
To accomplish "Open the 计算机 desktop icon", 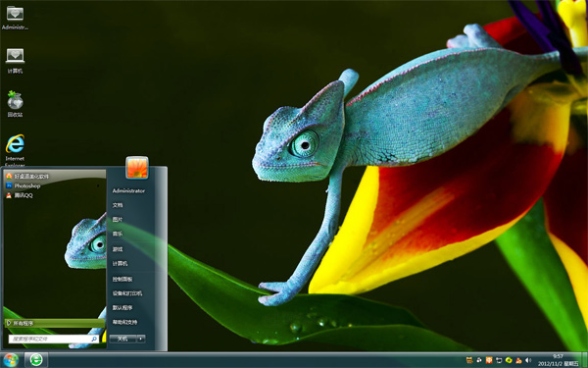I will pyautogui.click(x=15, y=61).
